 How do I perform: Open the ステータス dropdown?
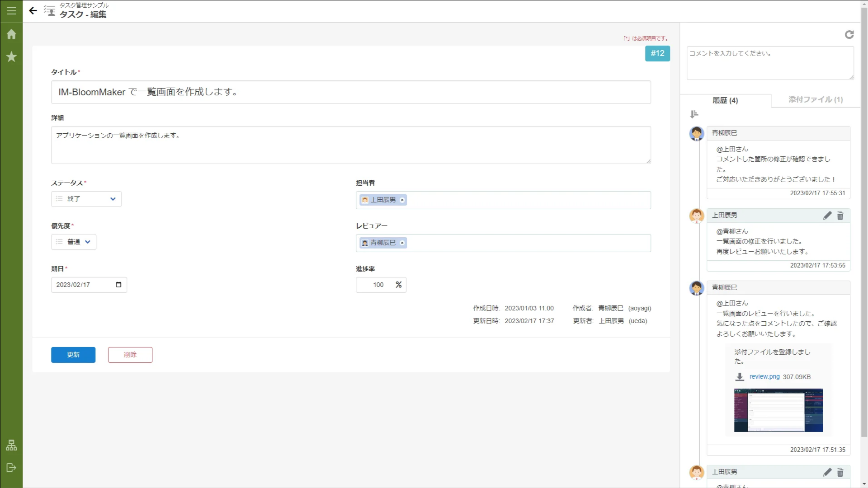pos(86,199)
